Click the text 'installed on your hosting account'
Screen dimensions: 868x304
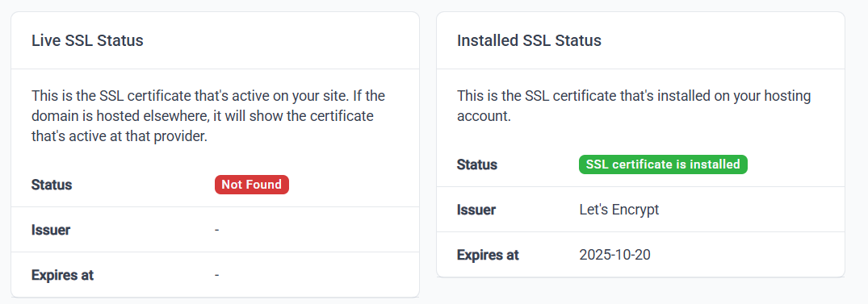point(634,106)
